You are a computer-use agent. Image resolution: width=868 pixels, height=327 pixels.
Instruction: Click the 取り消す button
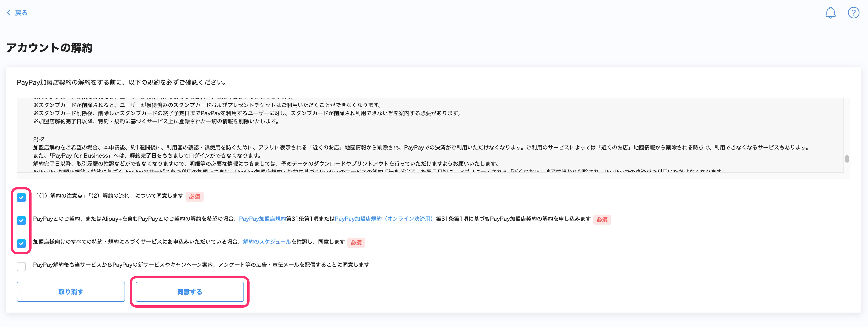tap(71, 292)
